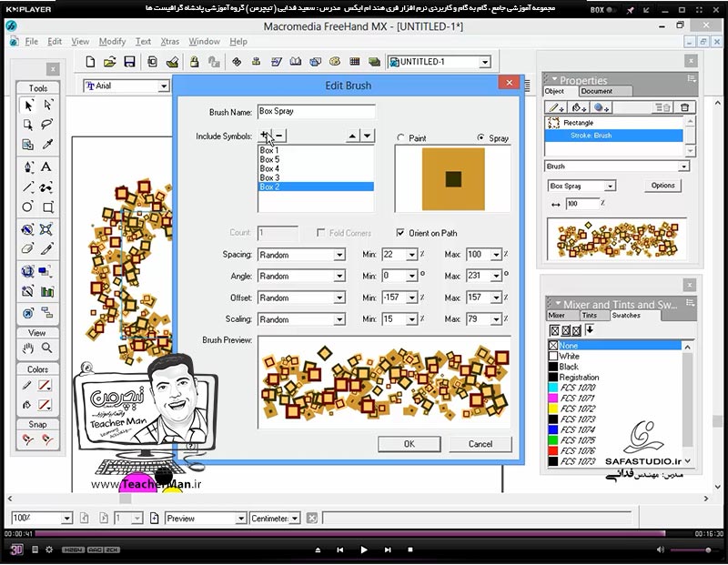Click the Lock icon in toolbar
This screenshot has width=728, height=565.
[194, 62]
